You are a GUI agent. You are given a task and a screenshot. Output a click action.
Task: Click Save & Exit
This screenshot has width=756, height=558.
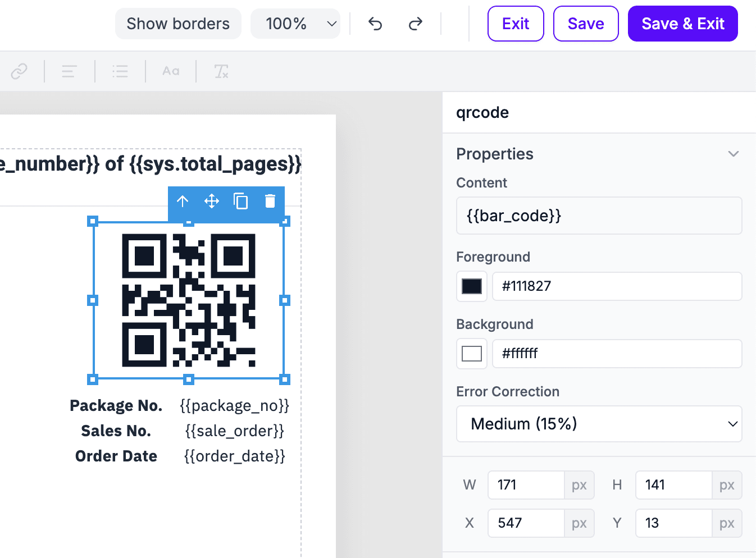tap(682, 24)
